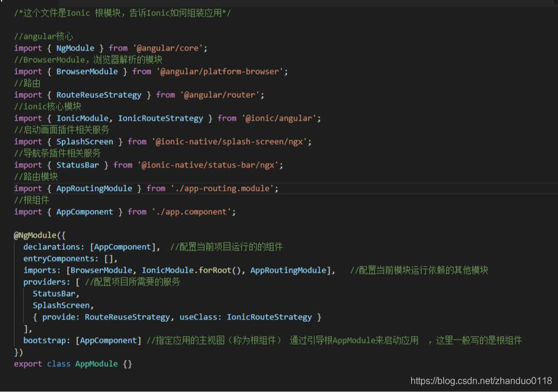
Task: Click the '//angular核心' comment
Action: point(43,36)
